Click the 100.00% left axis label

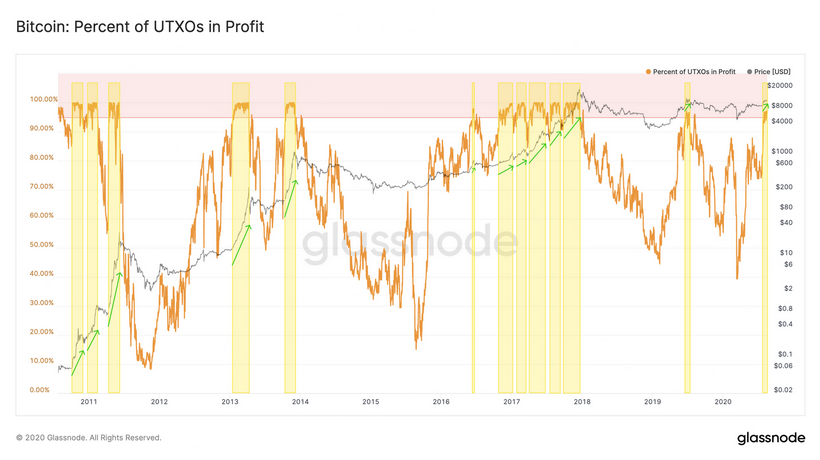43,100
